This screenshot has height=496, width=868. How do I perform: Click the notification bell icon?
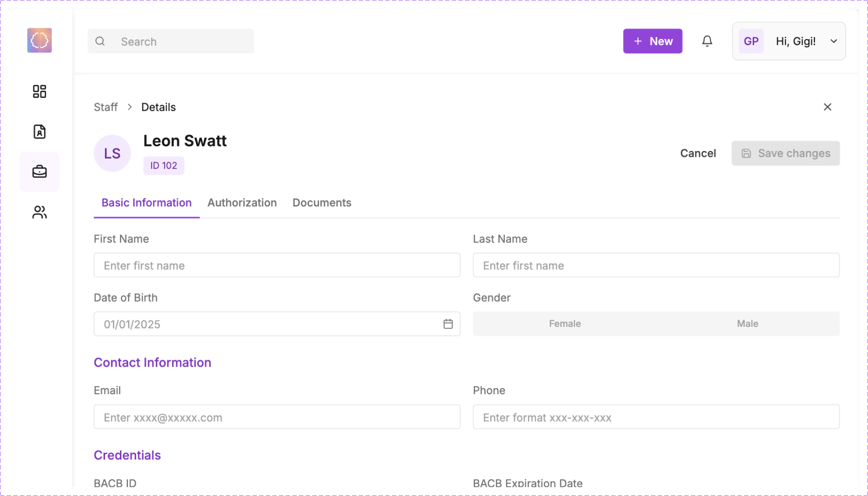pyautogui.click(x=707, y=41)
